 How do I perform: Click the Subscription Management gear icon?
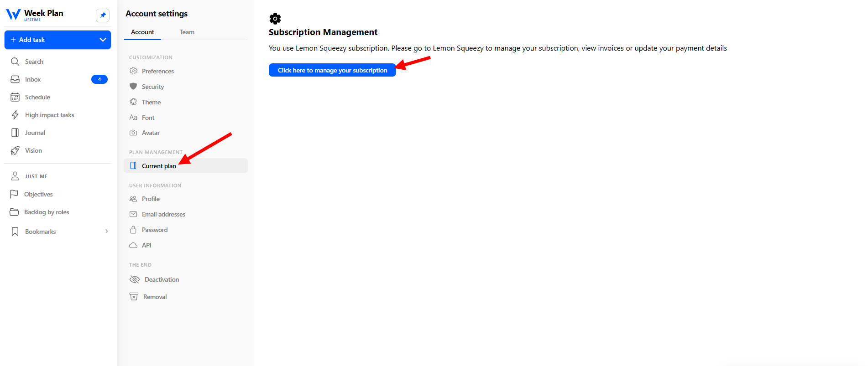point(275,19)
